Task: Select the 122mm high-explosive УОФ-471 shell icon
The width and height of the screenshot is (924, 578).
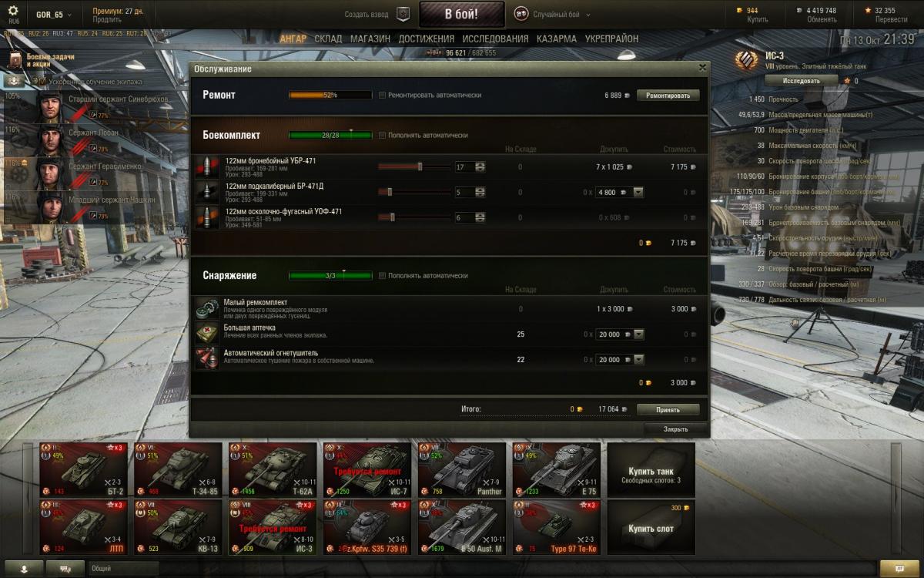Action: click(x=206, y=217)
